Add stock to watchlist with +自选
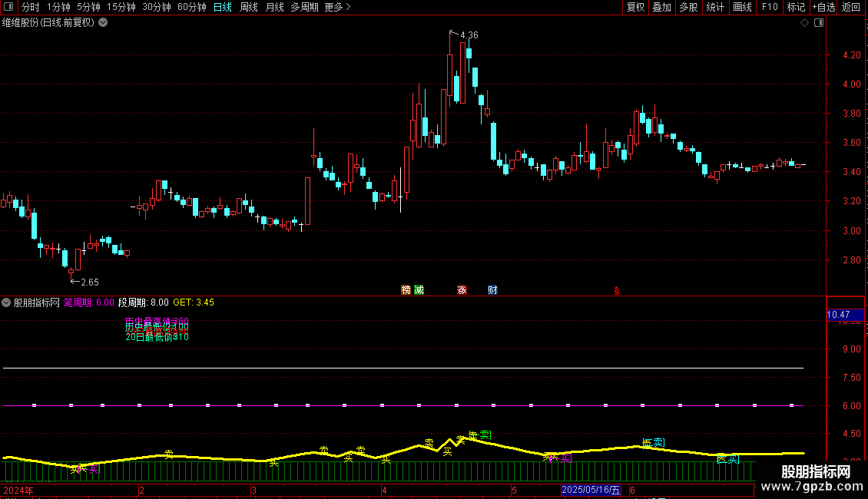Screen dimensions: 868x499 (x=823, y=7)
